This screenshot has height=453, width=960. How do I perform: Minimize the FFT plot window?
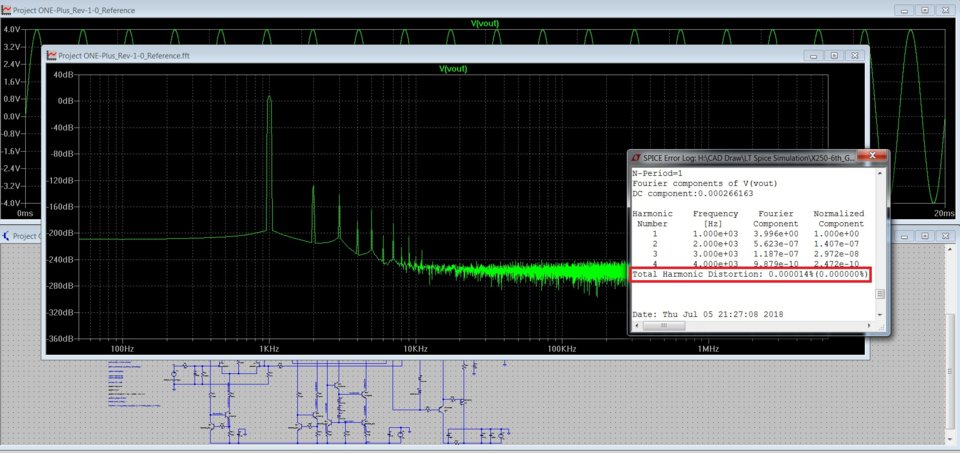(x=814, y=56)
